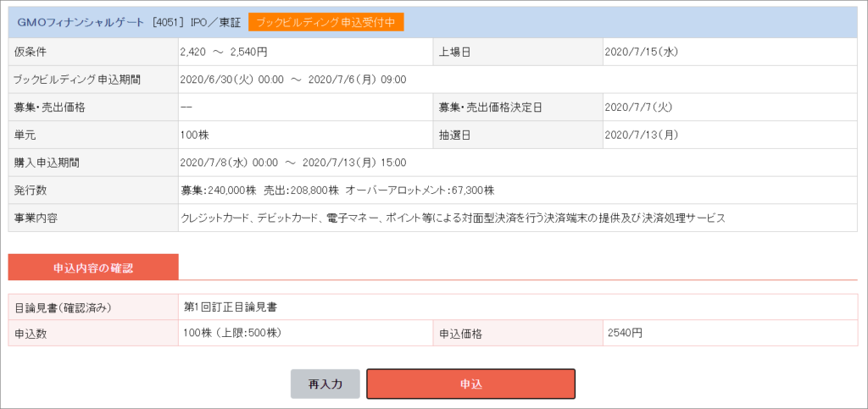Select the 2020/7/8(水) 00:00 purchase period value
868x409 pixels.
click(x=293, y=163)
